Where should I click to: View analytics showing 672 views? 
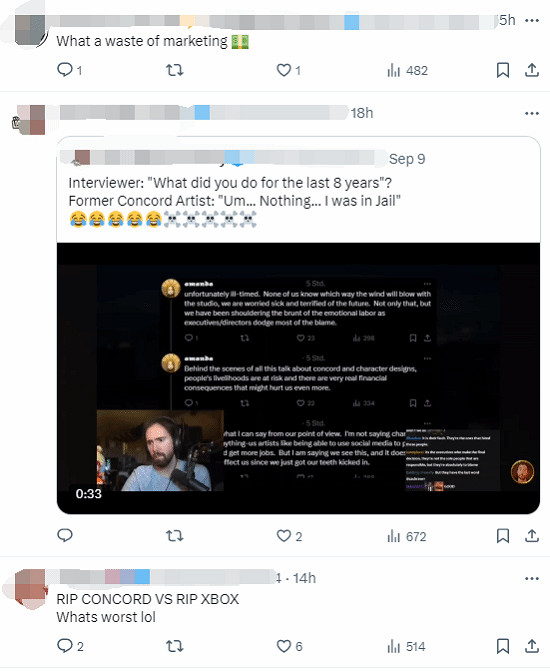[407, 536]
